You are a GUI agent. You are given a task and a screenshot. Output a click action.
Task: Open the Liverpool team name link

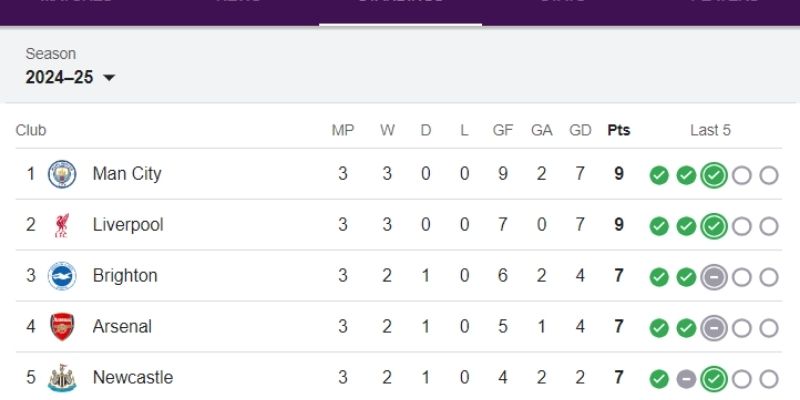tap(127, 225)
